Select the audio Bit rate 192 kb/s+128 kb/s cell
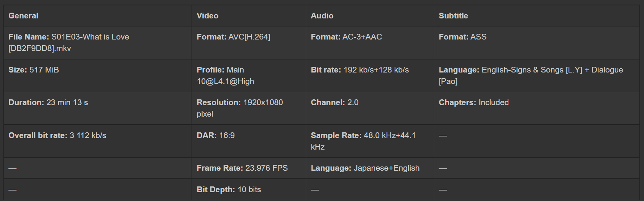The image size is (644, 201). tap(360, 70)
